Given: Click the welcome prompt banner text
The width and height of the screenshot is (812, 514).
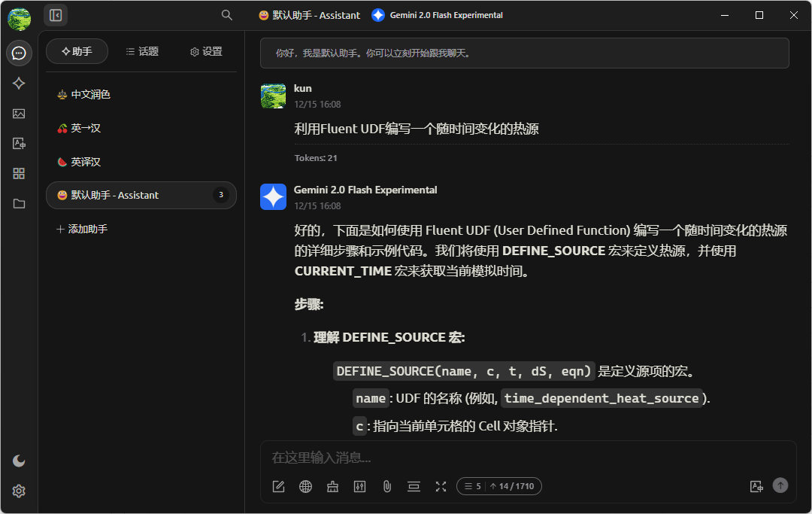Looking at the screenshot, I should (x=373, y=53).
